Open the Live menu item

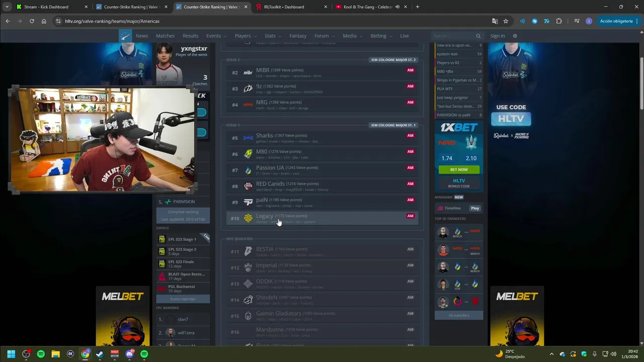coord(405,36)
